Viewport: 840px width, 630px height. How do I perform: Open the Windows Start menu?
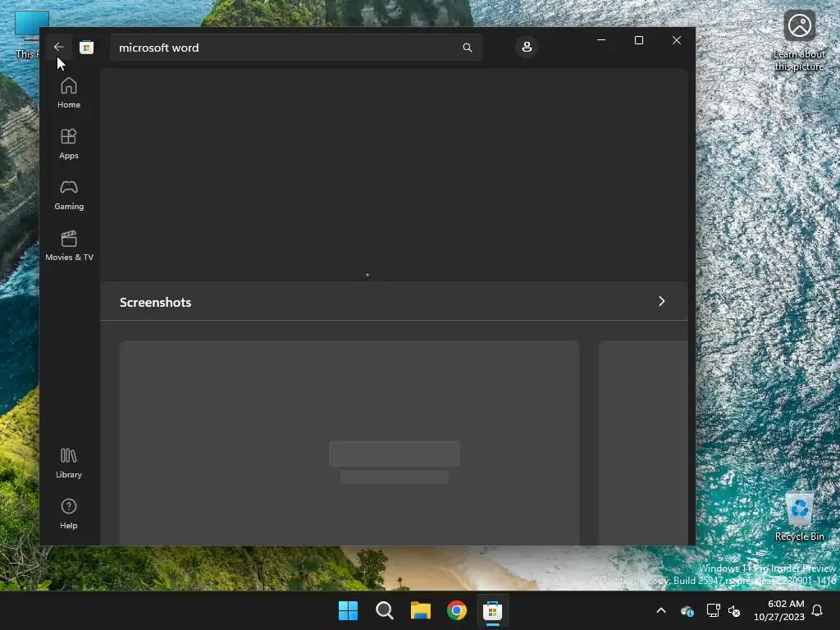(x=348, y=610)
